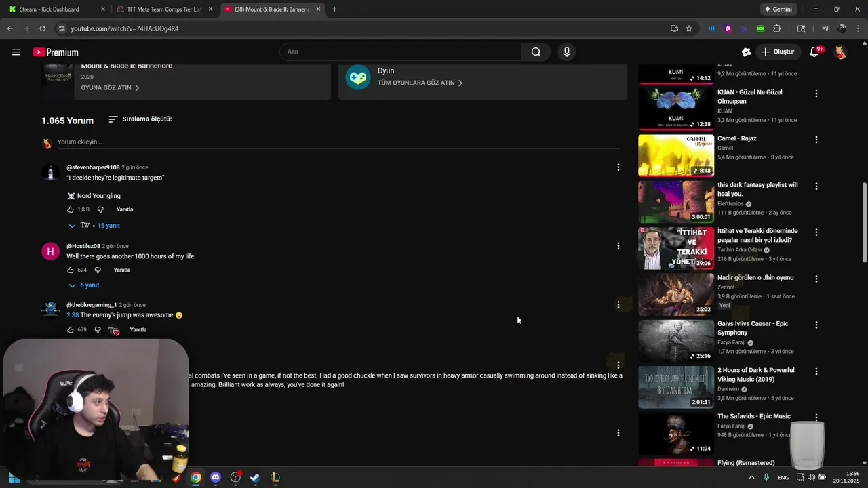The width and height of the screenshot is (868, 488).
Task: Click Yanıtla under @Hostilez08 comment
Action: tap(122, 270)
